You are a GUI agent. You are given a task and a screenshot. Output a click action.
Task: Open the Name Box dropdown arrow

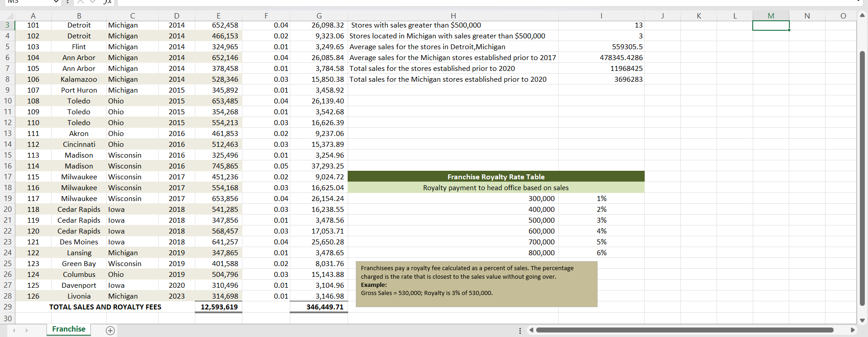(56, 2)
